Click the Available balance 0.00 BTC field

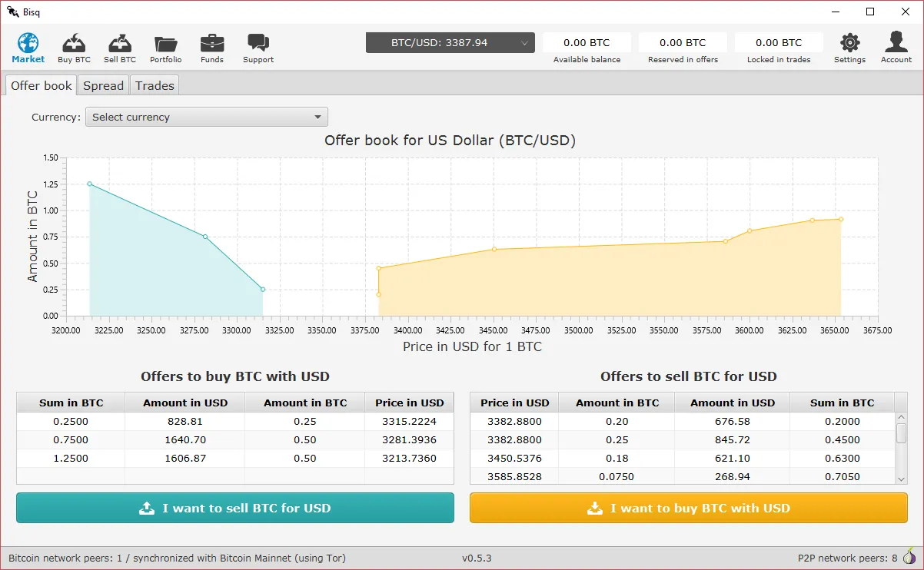[x=587, y=43]
